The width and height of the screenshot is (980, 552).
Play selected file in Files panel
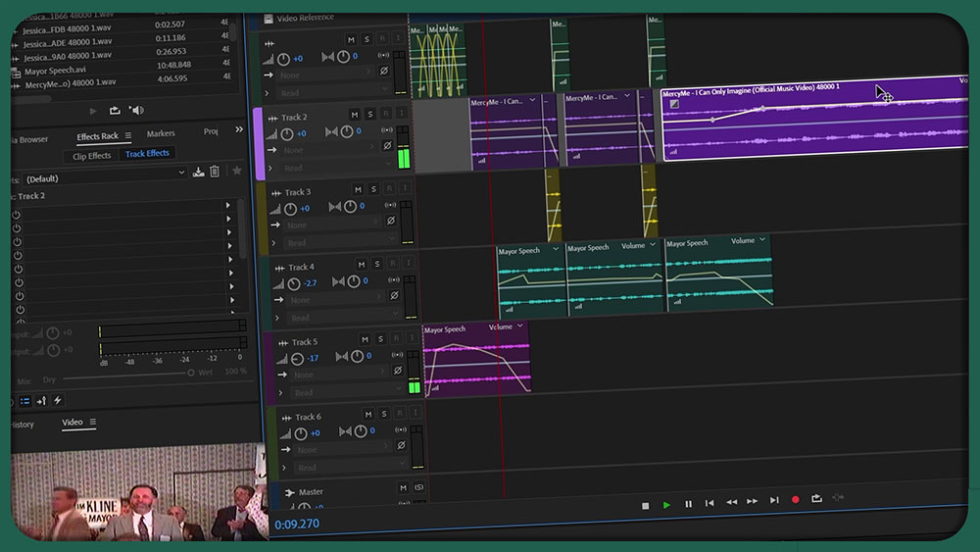coord(93,111)
